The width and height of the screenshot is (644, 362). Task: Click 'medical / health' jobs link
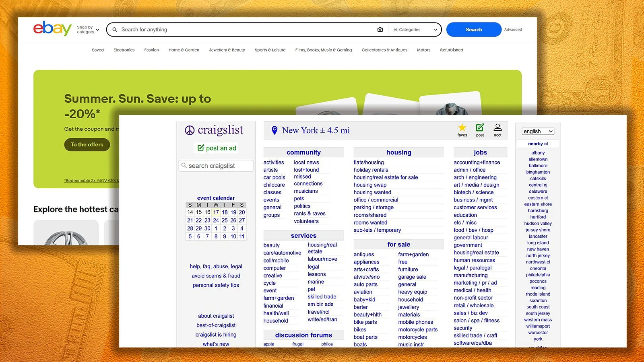click(x=472, y=290)
